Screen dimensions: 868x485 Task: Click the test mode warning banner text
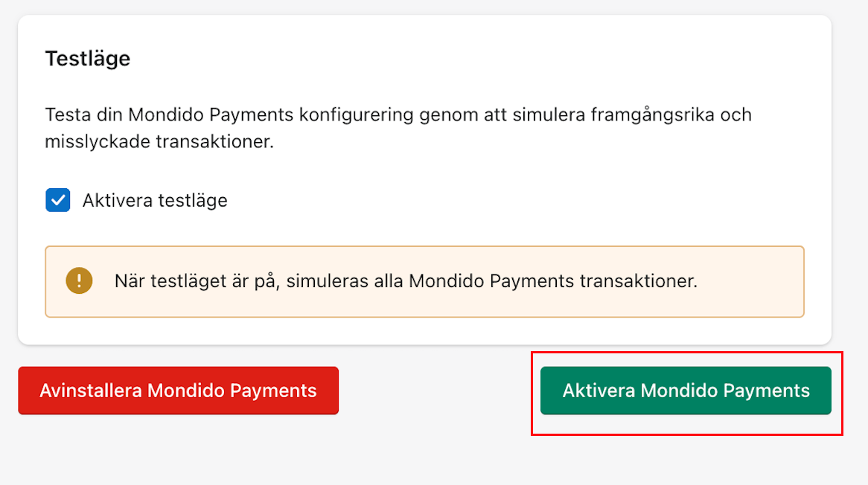point(406,281)
